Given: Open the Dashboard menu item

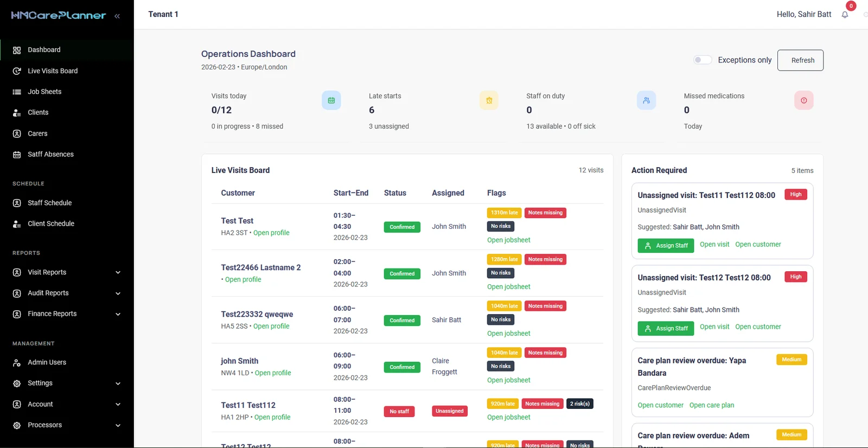Looking at the screenshot, I should pyautogui.click(x=67, y=50).
